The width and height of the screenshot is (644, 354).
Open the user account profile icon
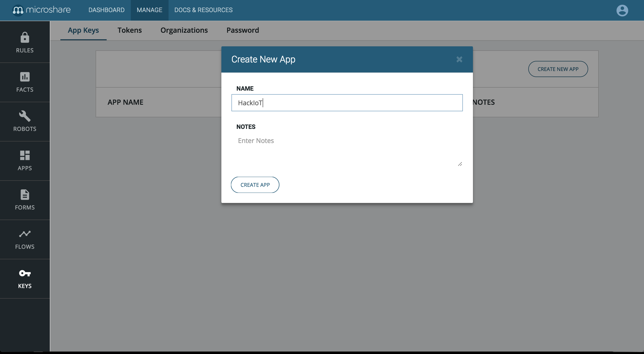pyautogui.click(x=622, y=10)
